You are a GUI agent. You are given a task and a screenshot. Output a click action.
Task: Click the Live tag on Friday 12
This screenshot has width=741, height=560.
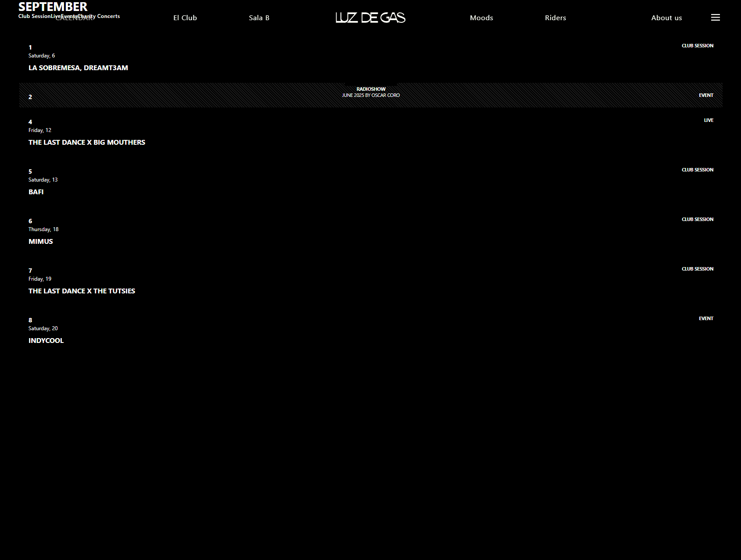click(708, 120)
